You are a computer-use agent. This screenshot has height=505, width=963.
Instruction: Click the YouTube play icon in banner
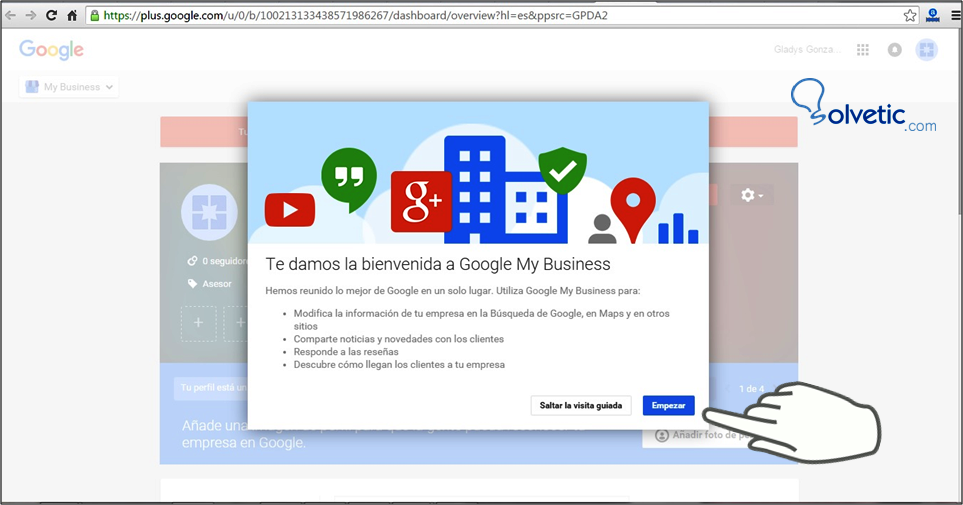290,209
